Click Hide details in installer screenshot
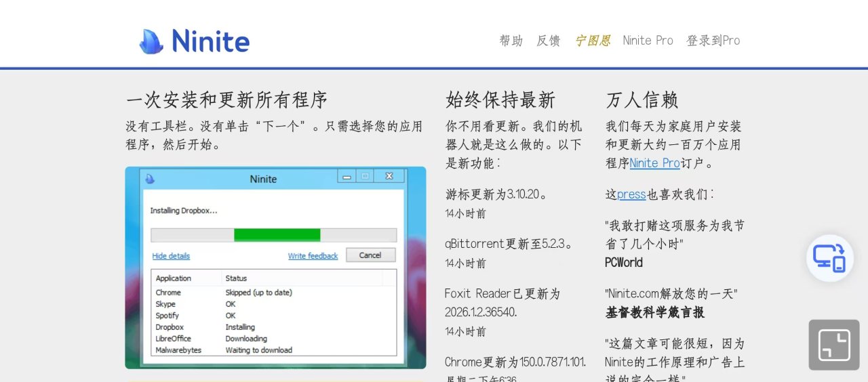The height and width of the screenshot is (382, 868). [x=171, y=256]
